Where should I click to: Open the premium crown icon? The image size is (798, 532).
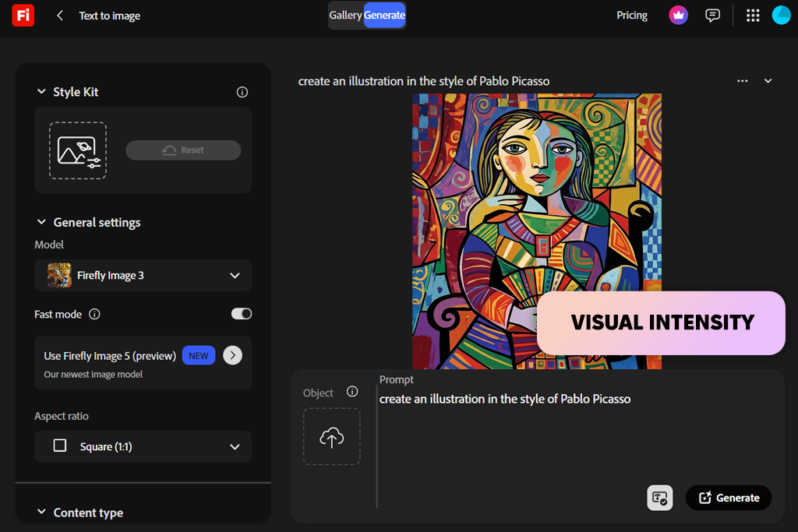pyautogui.click(x=678, y=16)
